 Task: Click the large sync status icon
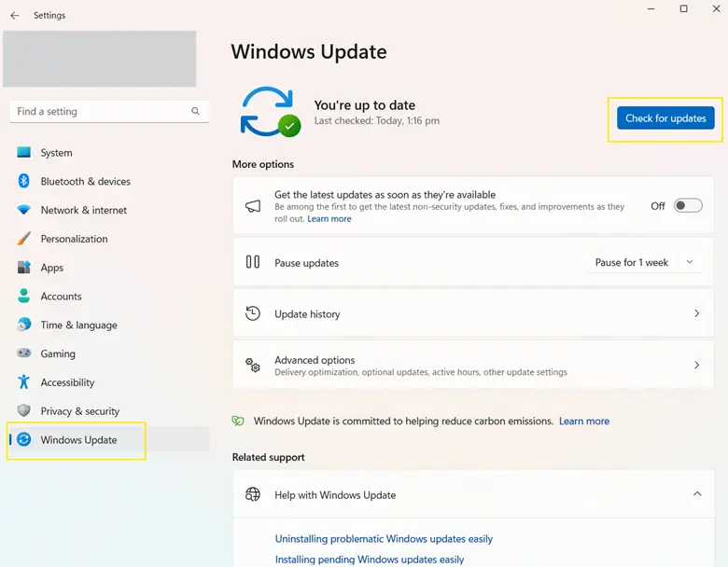click(270, 112)
